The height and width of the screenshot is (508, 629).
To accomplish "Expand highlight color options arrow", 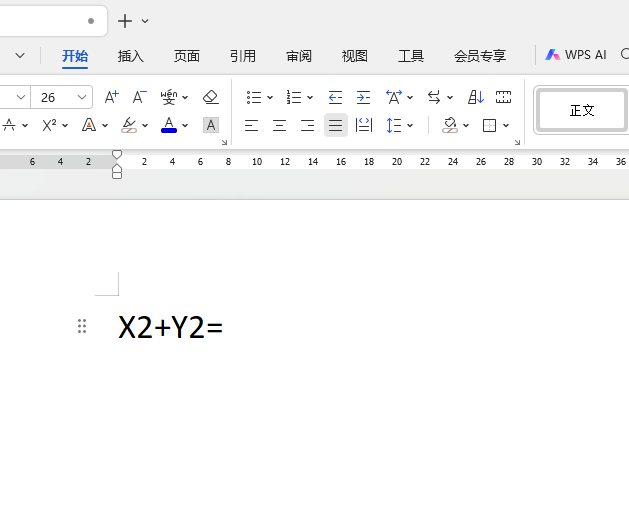I will pyautogui.click(x=145, y=126).
